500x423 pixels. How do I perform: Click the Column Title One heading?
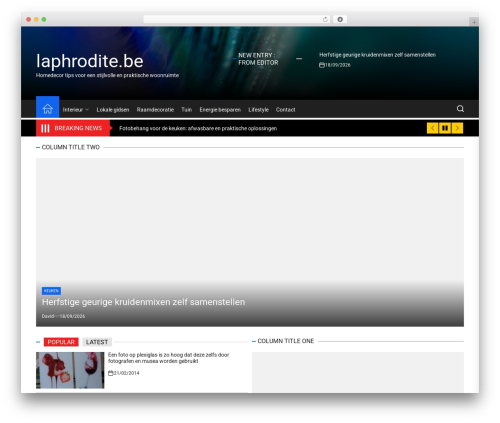(286, 341)
